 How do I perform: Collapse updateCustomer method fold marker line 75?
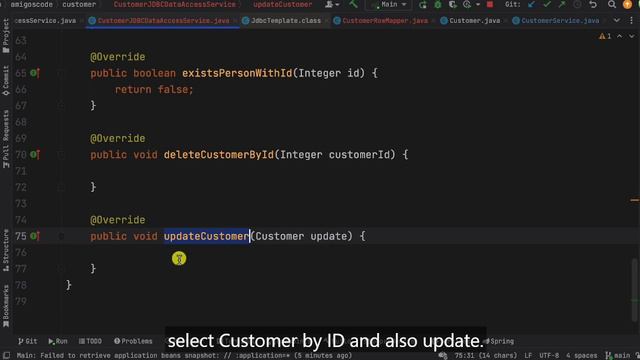pyautogui.click(x=61, y=236)
